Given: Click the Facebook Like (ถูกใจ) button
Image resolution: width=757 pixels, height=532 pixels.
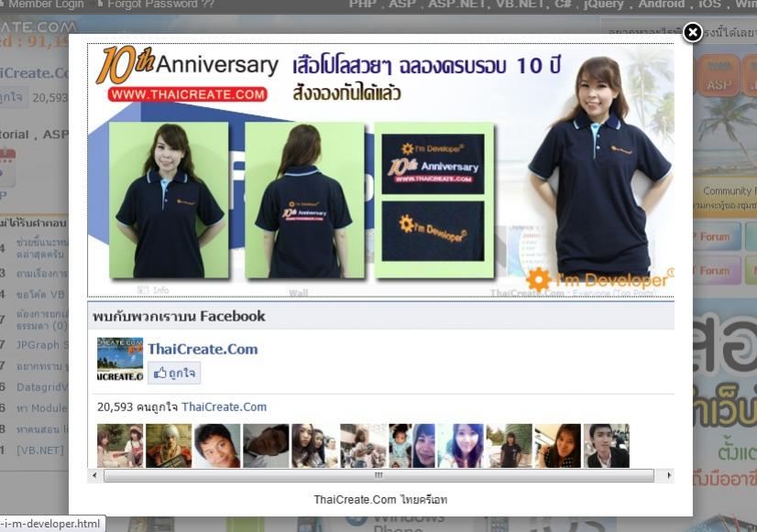Looking at the screenshot, I should (174, 373).
